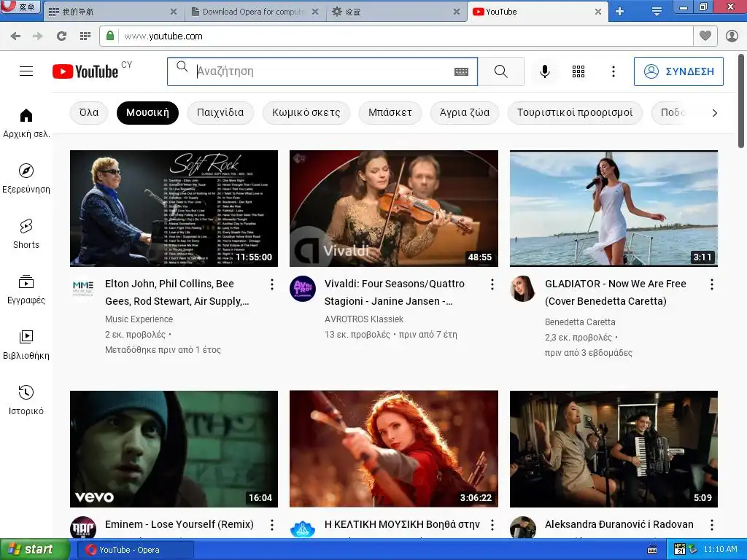This screenshot has height=560, width=747.
Task: Open the Soft Rock Elton John video thumbnail
Action: (x=174, y=209)
